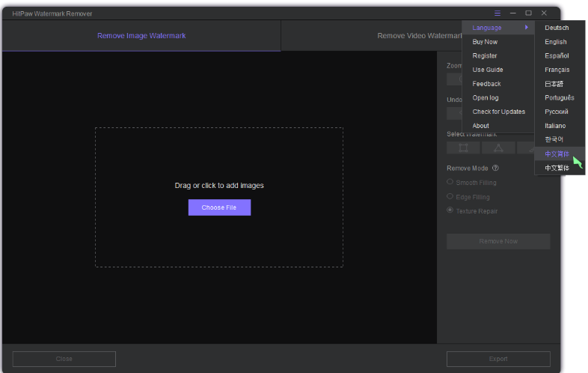Click the Export button
The image size is (588, 373).
coord(498,359)
